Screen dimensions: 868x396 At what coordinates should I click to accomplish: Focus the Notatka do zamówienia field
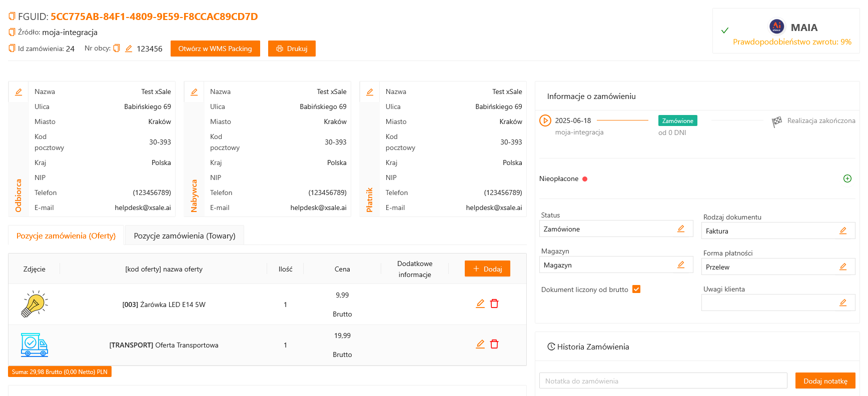(663, 381)
